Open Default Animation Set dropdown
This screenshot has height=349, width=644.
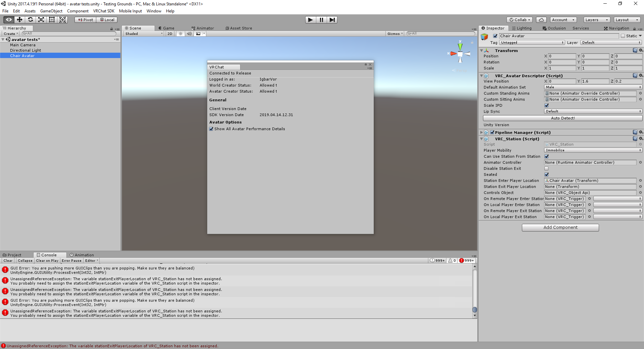593,87
